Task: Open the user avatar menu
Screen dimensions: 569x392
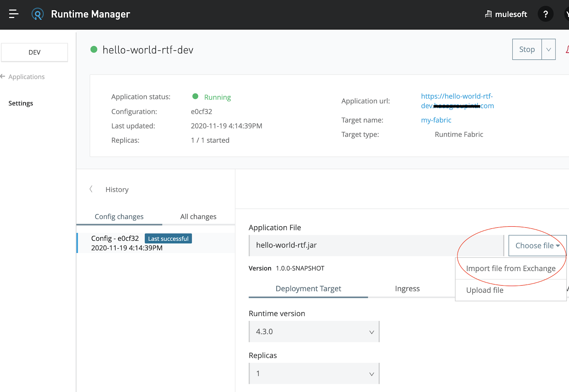Action: click(566, 14)
